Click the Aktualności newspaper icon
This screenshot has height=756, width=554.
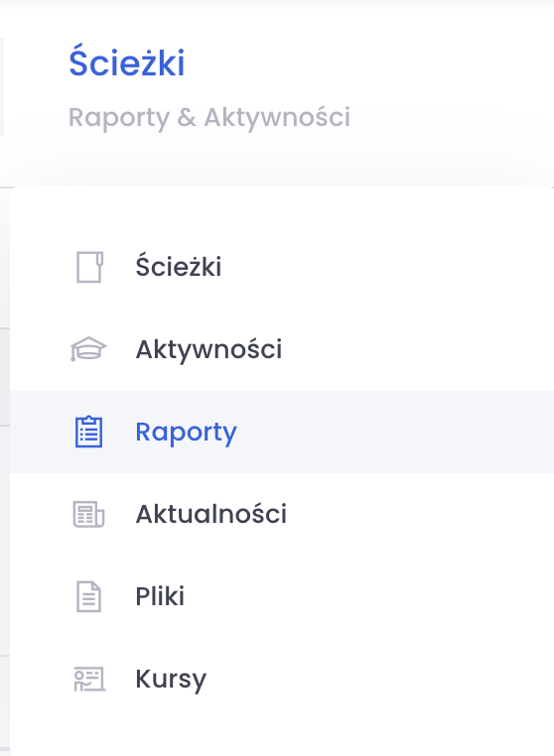(x=88, y=514)
